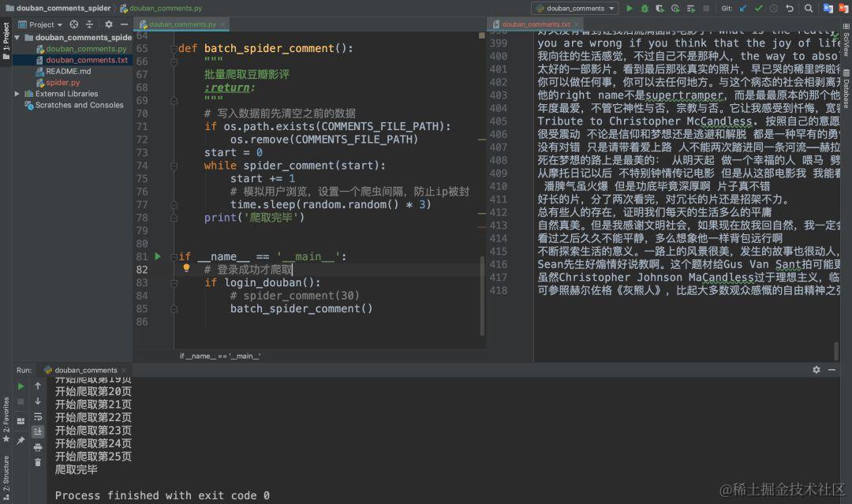
Task: Click the red translate plugin icon
Action: click(x=843, y=8)
